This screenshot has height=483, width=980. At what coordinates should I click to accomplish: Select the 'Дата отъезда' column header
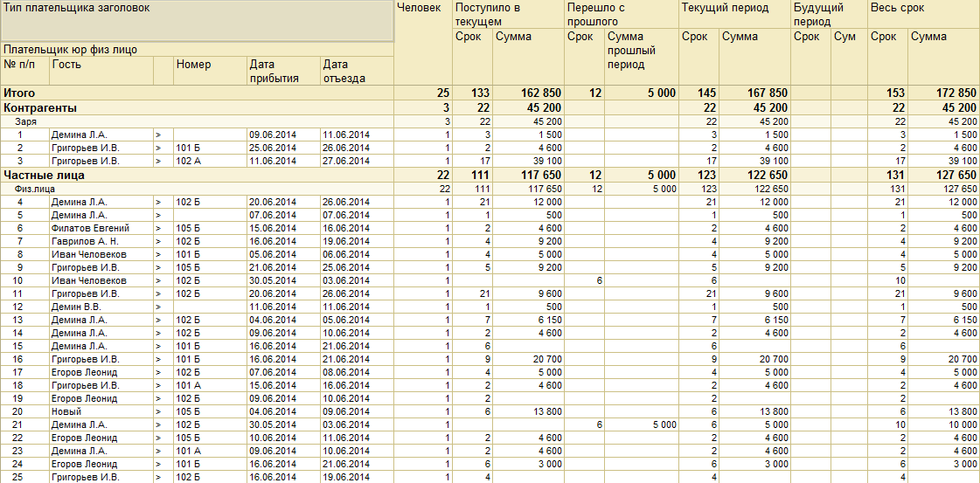[x=357, y=71]
